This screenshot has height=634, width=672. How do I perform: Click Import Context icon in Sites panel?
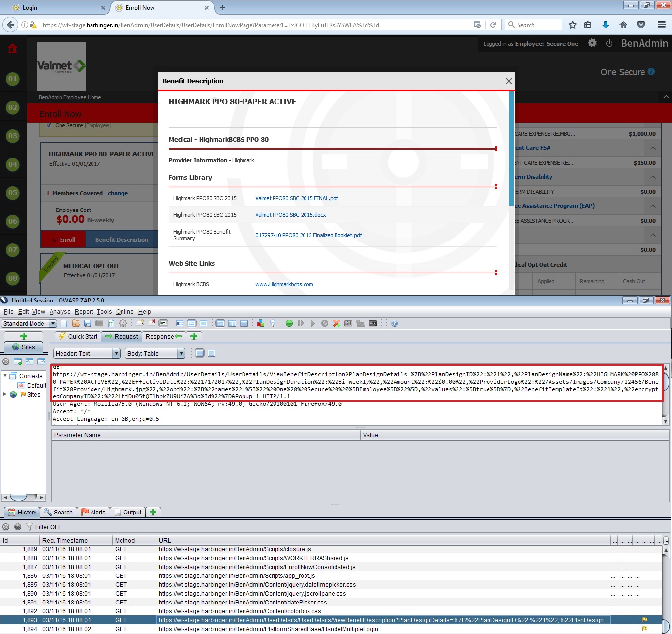pos(30,362)
